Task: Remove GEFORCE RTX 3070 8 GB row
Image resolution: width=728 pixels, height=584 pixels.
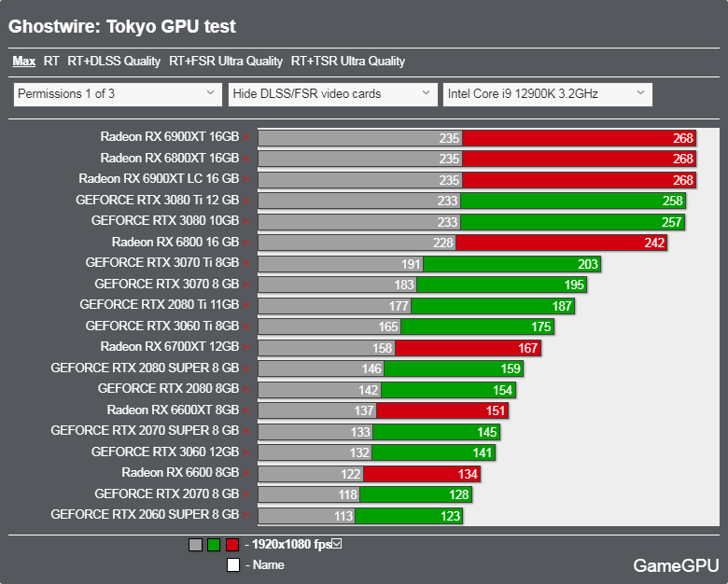Action: click(245, 285)
